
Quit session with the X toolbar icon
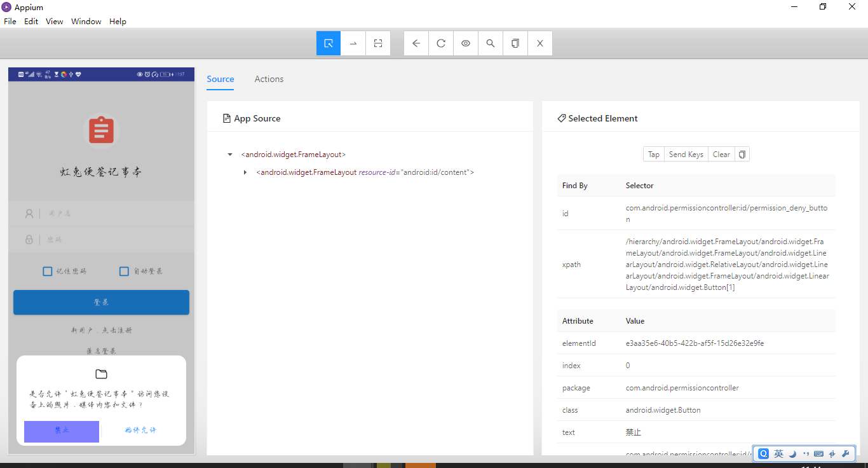pos(540,43)
